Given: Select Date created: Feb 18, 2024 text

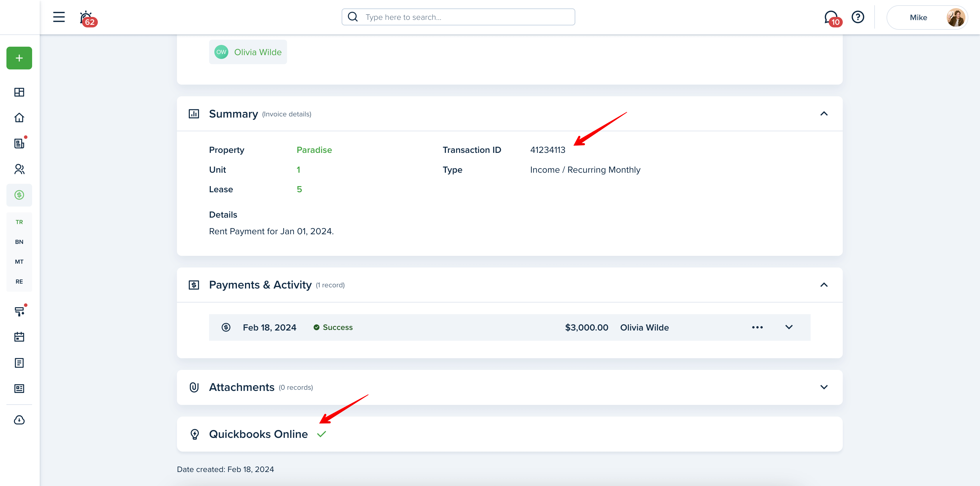Looking at the screenshot, I should pos(225,469).
